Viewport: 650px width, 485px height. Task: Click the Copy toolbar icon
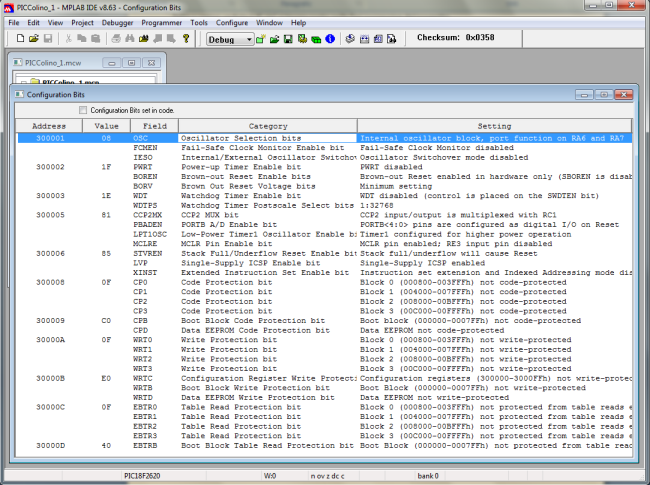tap(82, 39)
